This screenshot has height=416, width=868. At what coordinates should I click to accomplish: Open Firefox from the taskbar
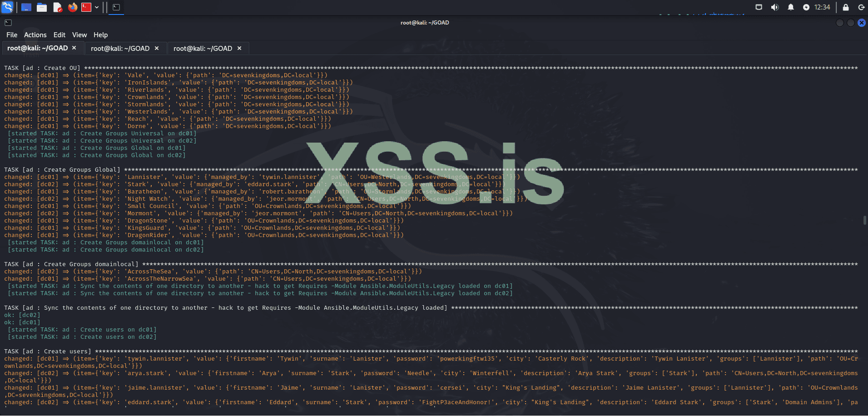coord(72,7)
